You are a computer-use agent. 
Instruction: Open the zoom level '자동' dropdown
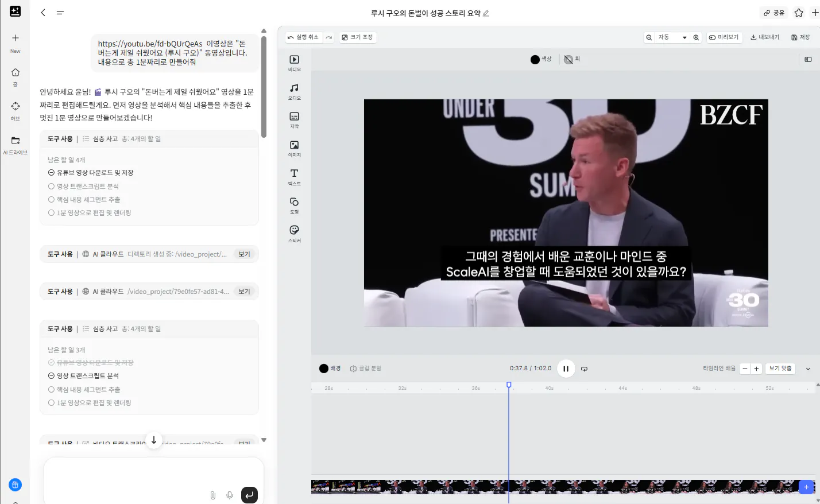(x=672, y=37)
